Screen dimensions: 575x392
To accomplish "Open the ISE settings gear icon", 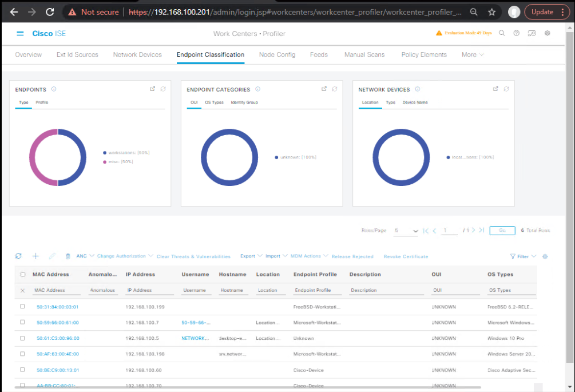I will click(547, 33).
